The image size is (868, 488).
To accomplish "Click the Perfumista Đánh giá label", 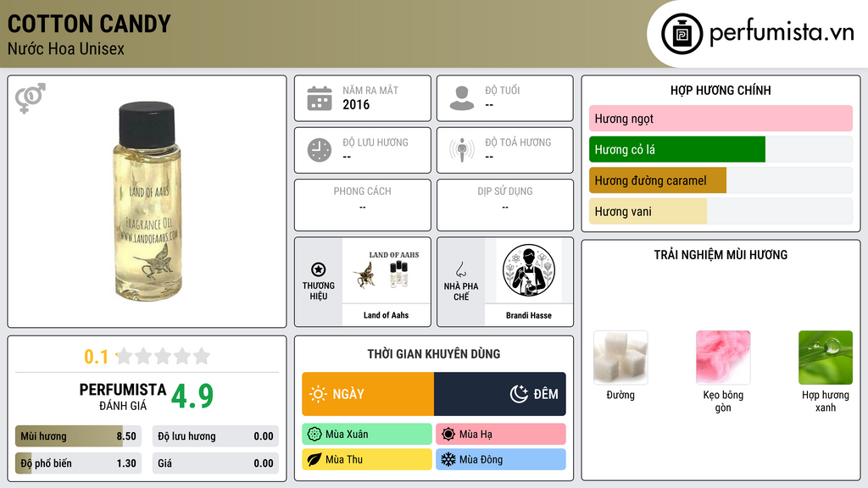I will pyautogui.click(x=123, y=396).
